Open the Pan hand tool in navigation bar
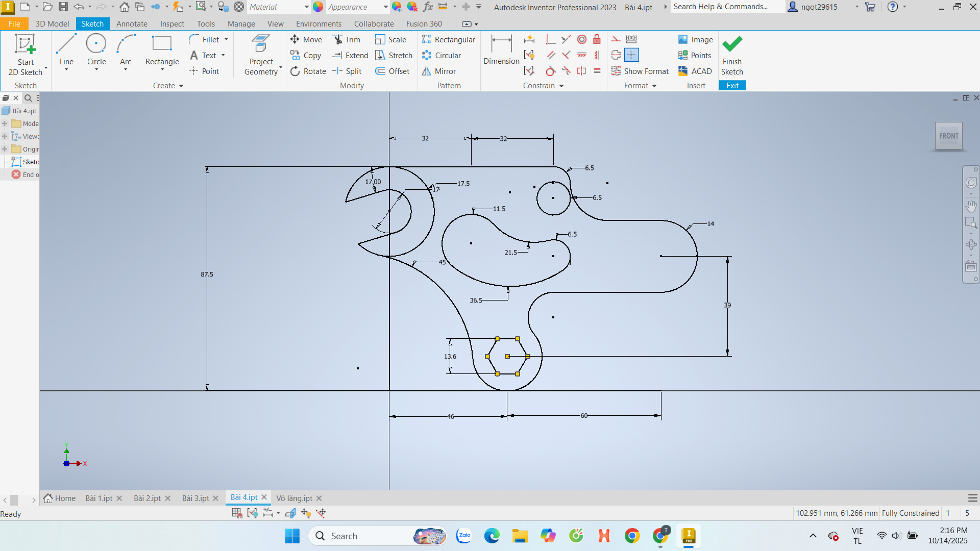The height and width of the screenshot is (551, 980). click(x=971, y=206)
